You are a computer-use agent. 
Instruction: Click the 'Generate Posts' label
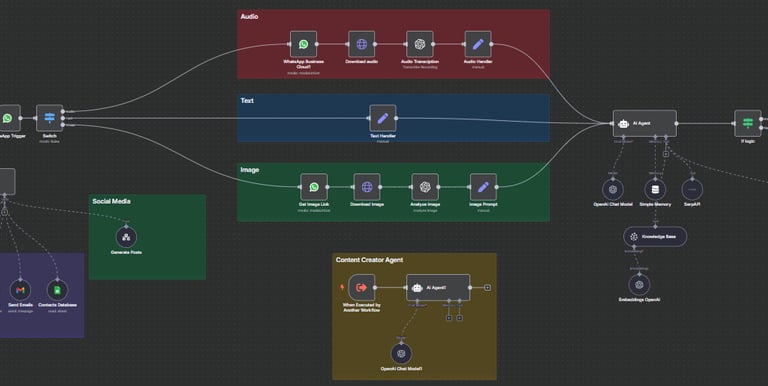point(126,252)
